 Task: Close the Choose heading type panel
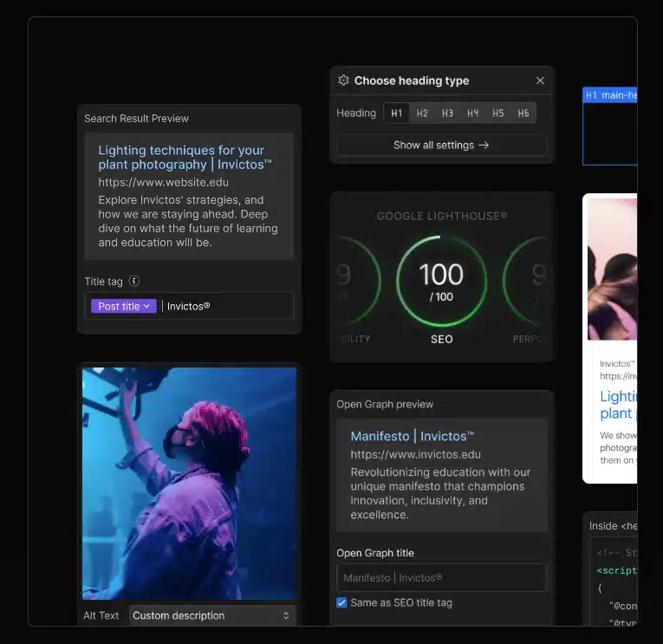540,81
